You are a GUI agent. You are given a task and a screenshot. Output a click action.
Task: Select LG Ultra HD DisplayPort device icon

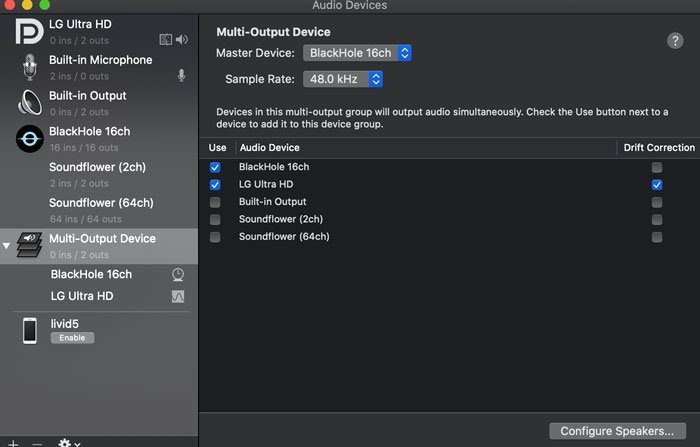[29, 31]
